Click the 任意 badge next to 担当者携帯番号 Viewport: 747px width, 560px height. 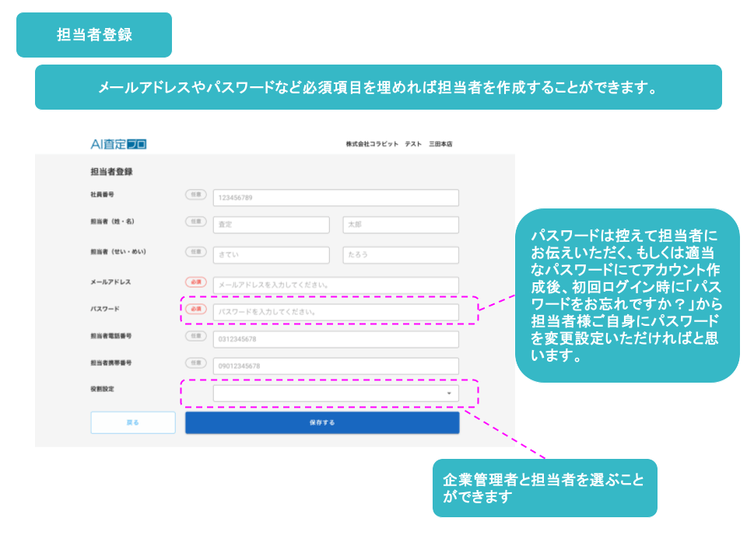tap(196, 363)
